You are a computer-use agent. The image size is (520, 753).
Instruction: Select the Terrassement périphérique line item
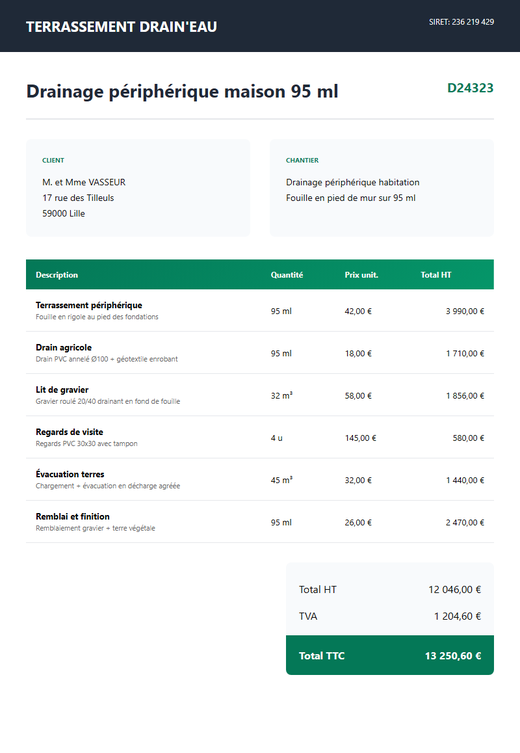coord(260,310)
